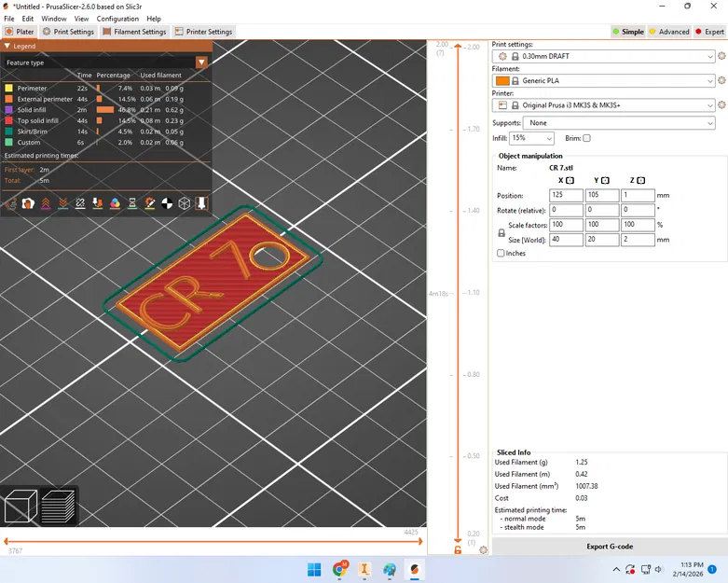Select Expert mode

point(710,32)
